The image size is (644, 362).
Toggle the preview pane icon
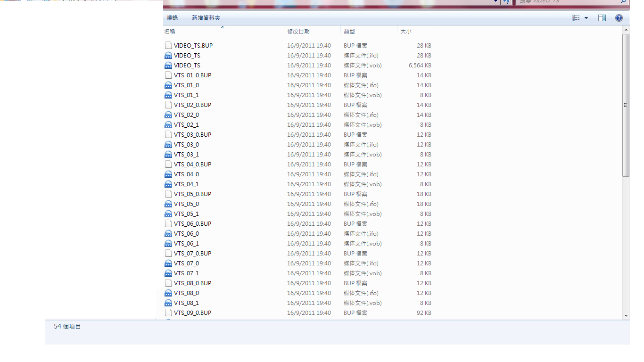(x=602, y=18)
